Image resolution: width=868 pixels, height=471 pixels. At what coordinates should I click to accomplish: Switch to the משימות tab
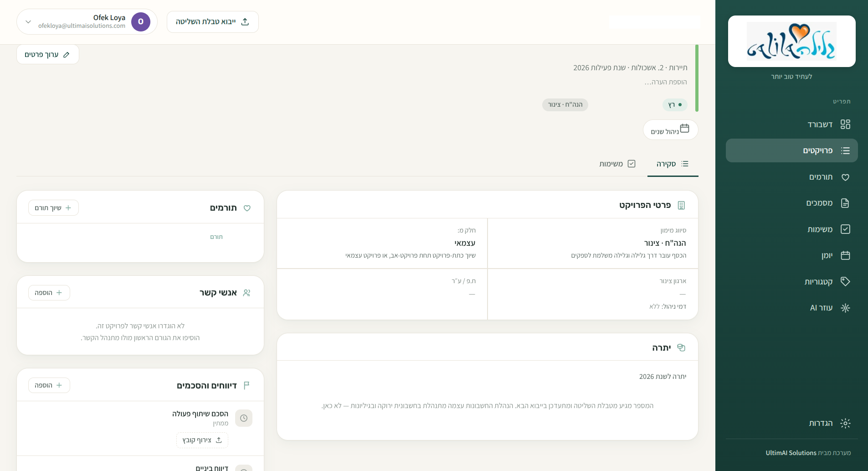tap(617, 164)
